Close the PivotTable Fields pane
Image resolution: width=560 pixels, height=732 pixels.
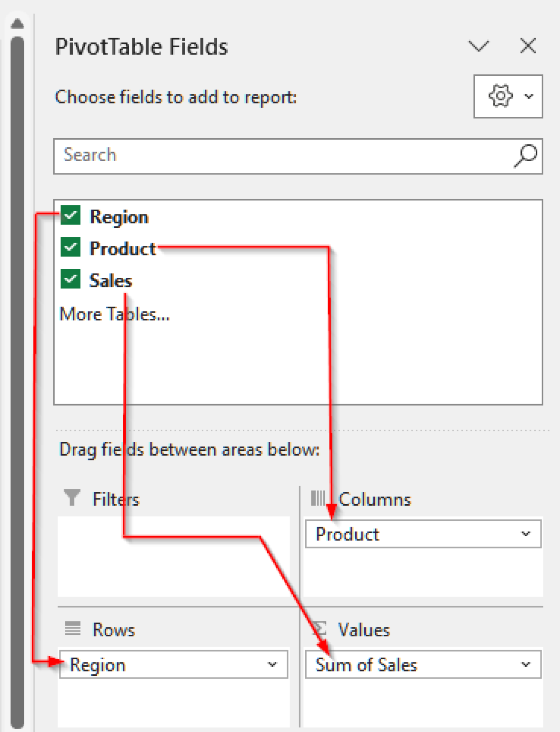tap(528, 46)
